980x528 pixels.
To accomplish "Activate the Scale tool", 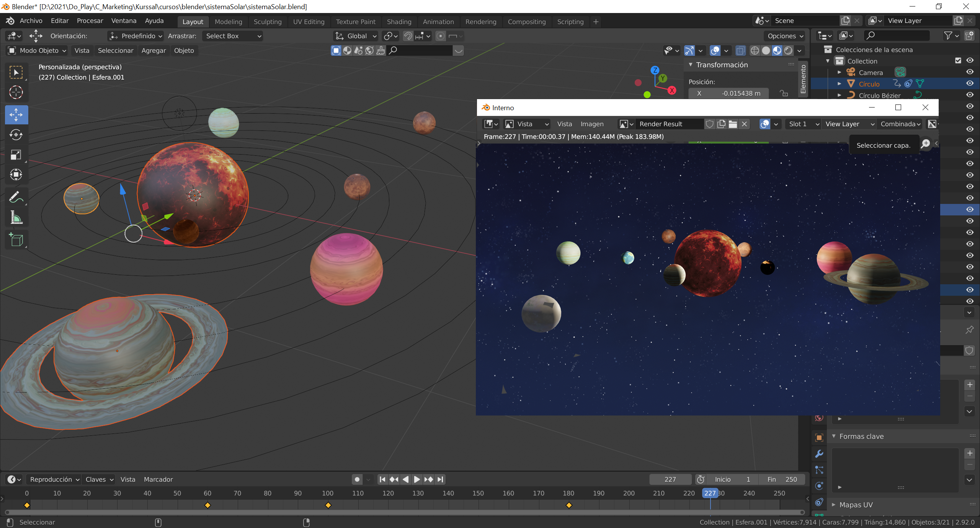I will tap(16, 155).
